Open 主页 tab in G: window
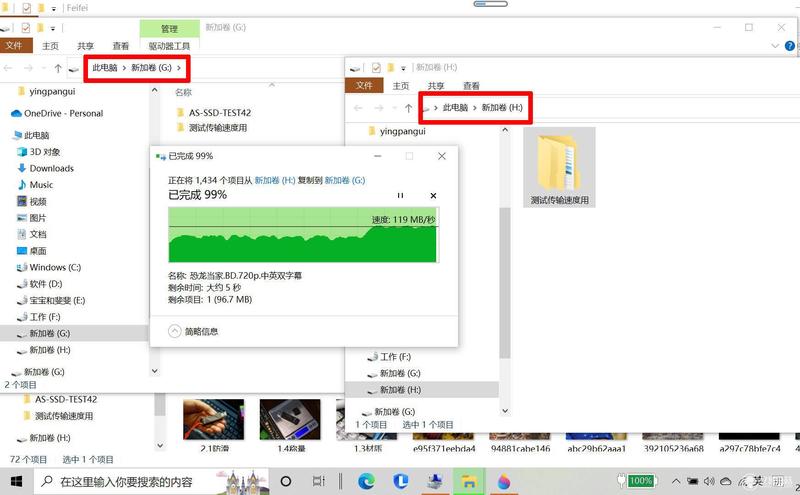 (50, 46)
